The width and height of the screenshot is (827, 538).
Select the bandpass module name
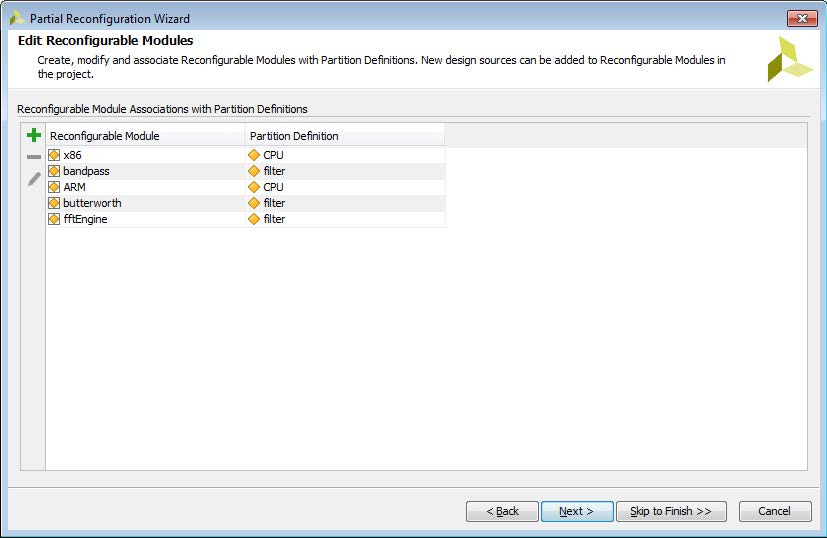click(x=86, y=171)
